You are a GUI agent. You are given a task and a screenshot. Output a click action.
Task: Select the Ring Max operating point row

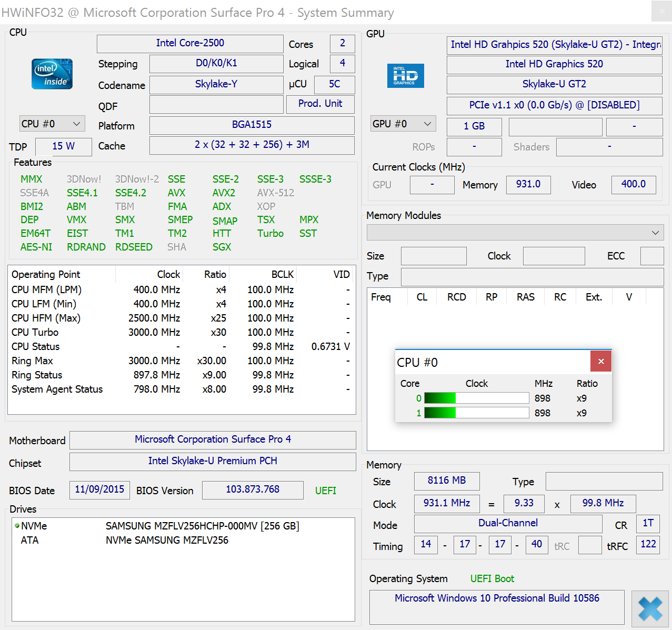click(x=181, y=361)
